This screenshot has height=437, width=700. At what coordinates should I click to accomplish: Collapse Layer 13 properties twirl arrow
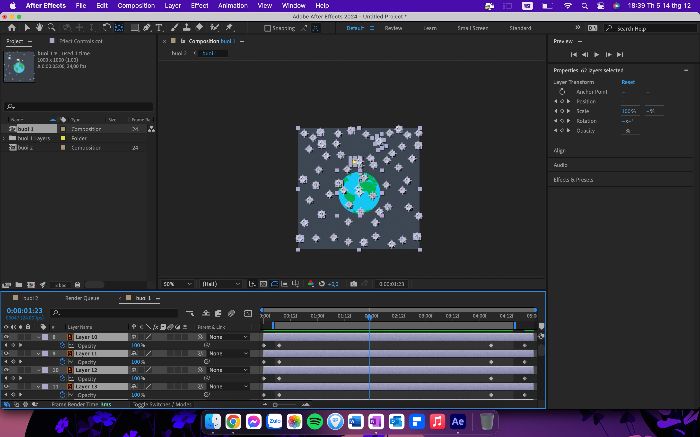coord(39,387)
